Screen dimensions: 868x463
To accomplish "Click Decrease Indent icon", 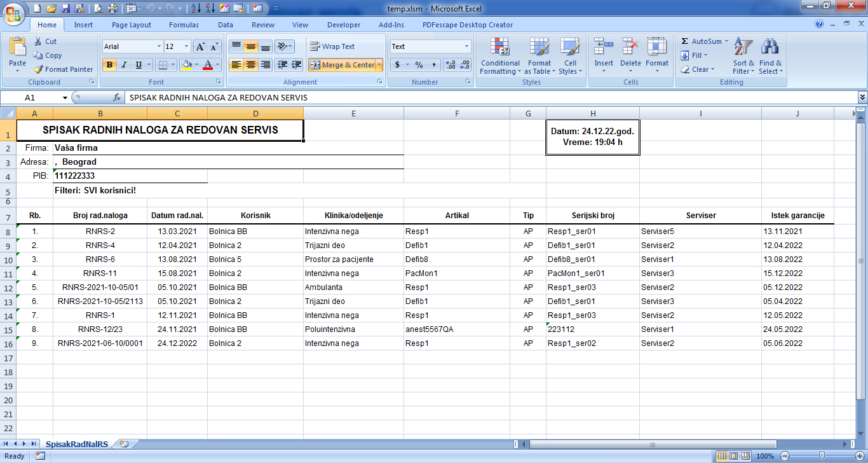I will (x=282, y=65).
